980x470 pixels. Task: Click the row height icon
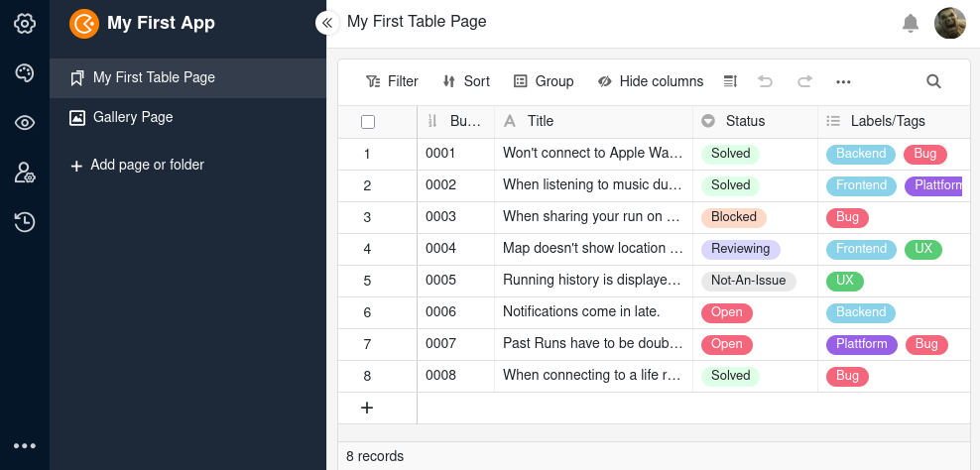(x=731, y=81)
